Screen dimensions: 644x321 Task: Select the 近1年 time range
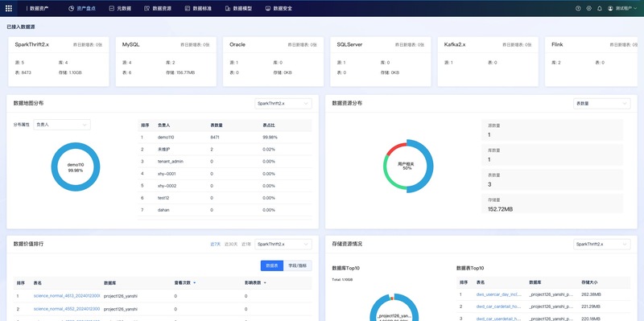coord(246,245)
